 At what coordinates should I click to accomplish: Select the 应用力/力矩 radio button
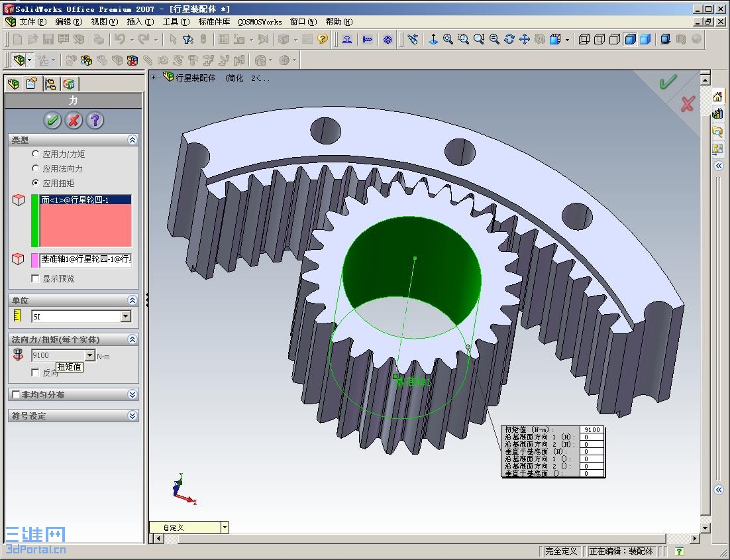pos(35,154)
